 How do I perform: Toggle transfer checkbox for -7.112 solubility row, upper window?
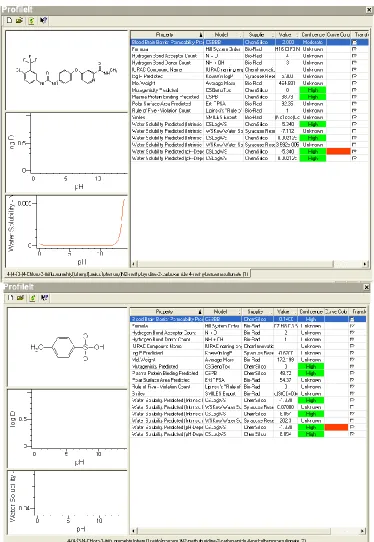click(354, 131)
